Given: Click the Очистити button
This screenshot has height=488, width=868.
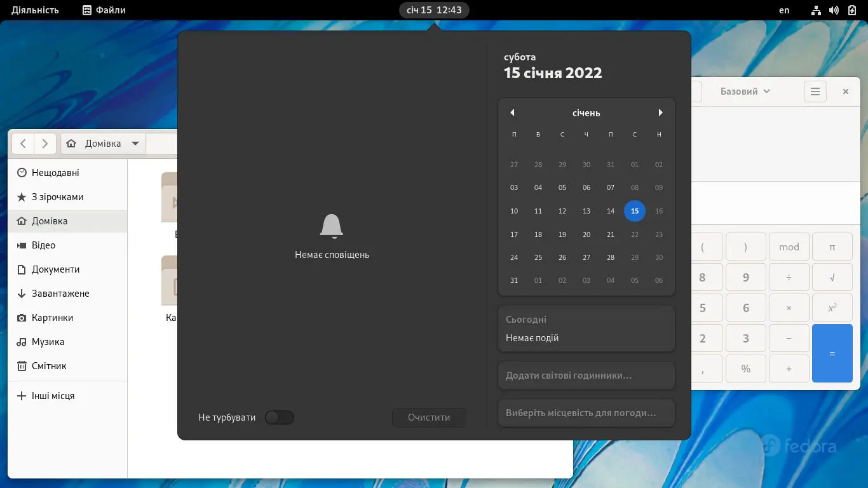Looking at the screenshot, I should [429, 417].
